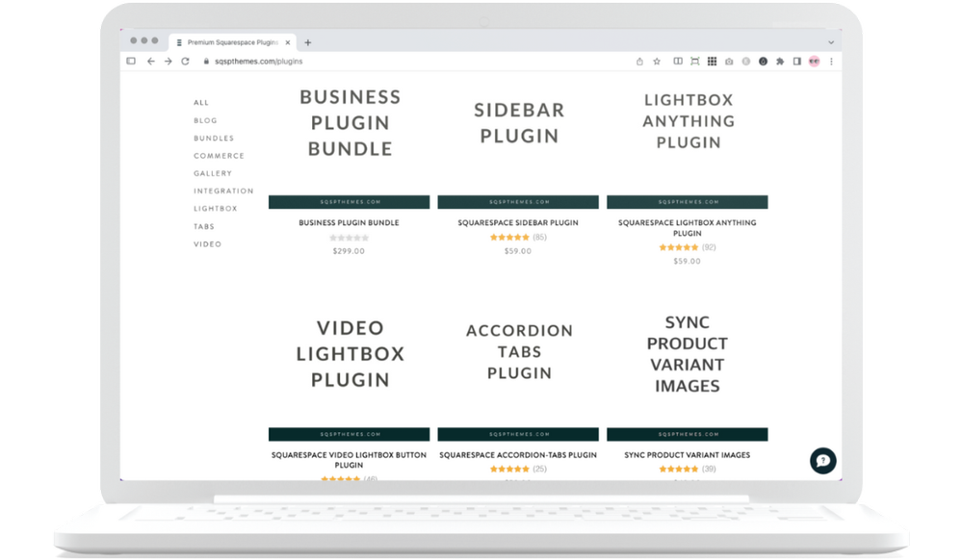The width and height of the screenshot is (963, 560).
Task: Click the $299.00 price text
Action: (x=349, y=251)
